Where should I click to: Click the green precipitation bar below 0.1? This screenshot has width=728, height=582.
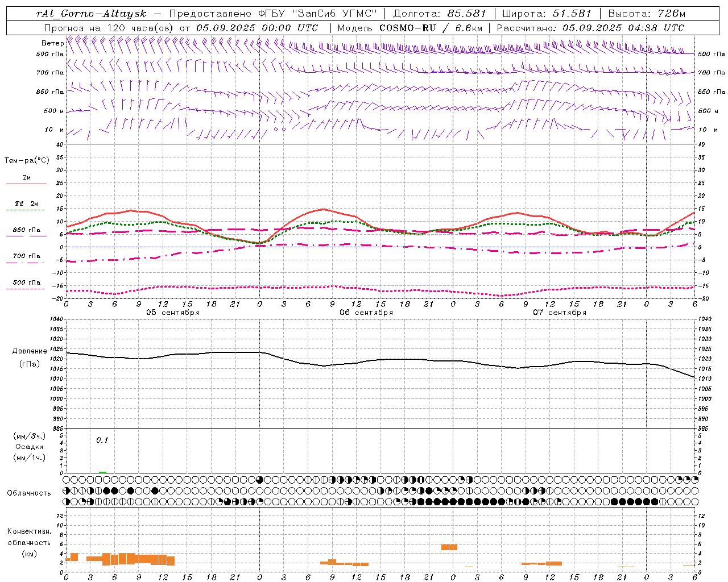pos(102,472)
